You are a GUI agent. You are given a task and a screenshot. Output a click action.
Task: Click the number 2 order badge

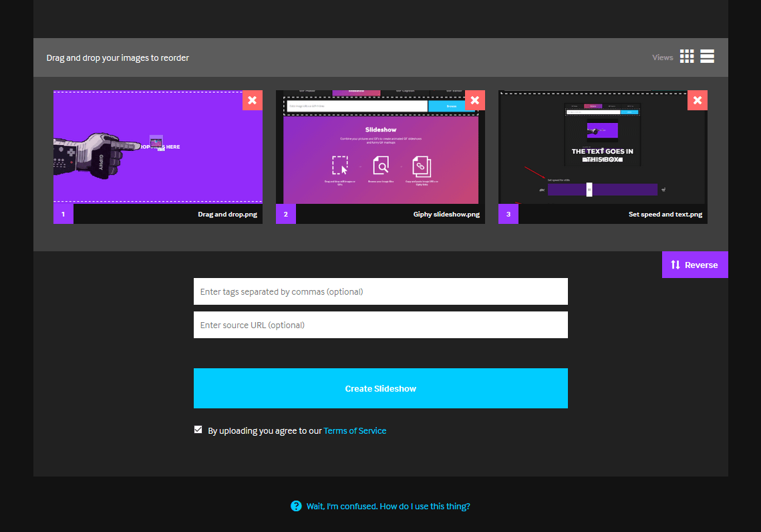[x=286, y=214]
